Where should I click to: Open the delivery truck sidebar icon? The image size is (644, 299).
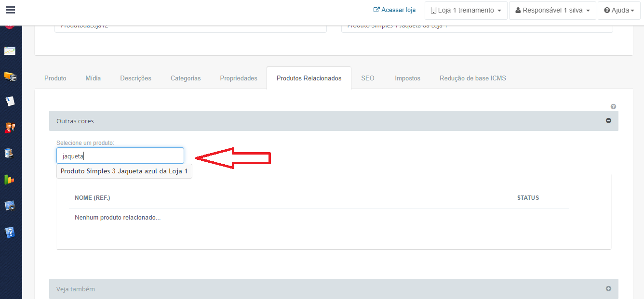[x=10, y=77]
